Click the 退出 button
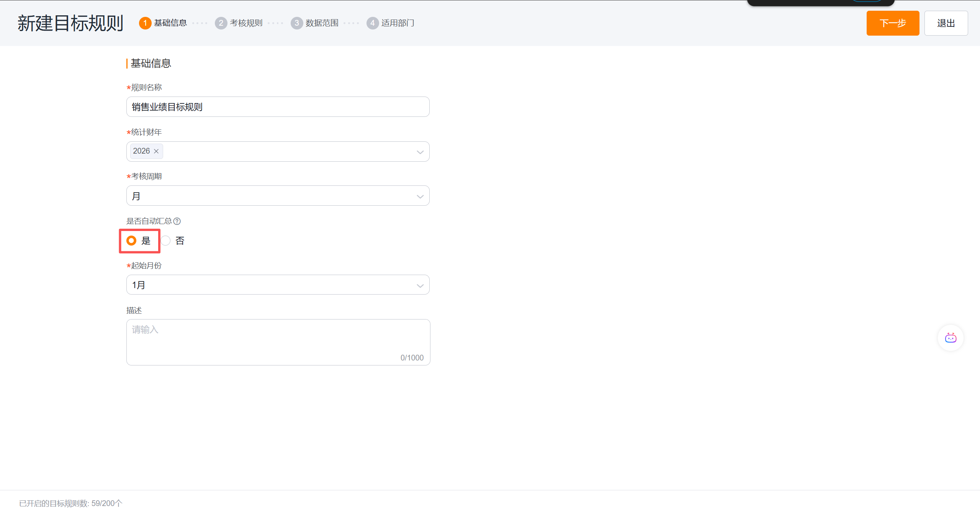980x516 pixels. (946, 23)
